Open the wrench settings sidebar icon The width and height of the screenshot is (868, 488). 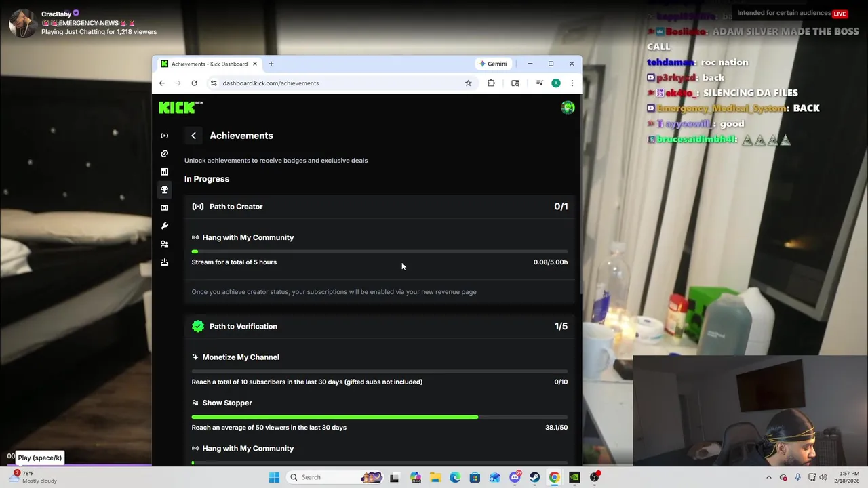(164, 226)
